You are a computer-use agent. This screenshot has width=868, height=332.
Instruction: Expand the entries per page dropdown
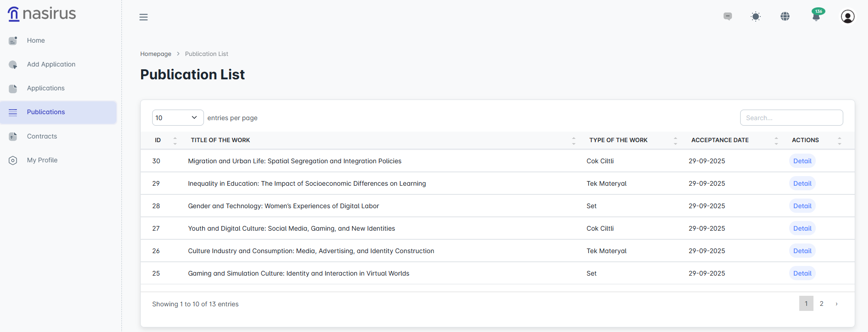[x=177, y=118]
